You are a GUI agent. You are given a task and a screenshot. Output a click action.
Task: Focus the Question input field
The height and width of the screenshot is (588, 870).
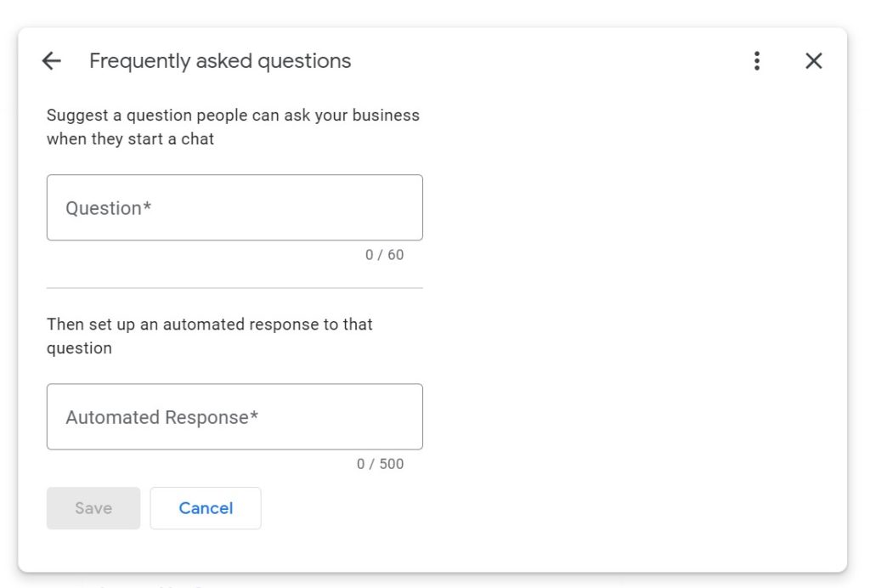point(234,207)
